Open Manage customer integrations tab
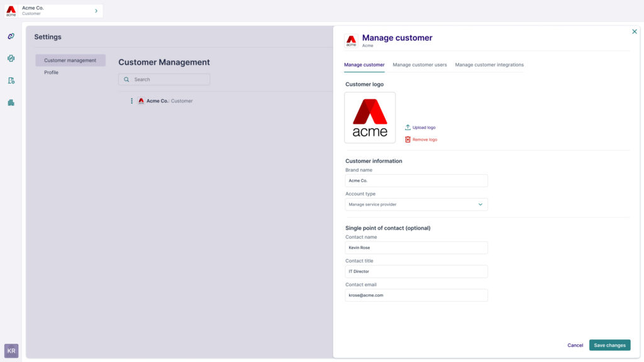Screen dimensions: 644x362 click(x=489, y=65)
